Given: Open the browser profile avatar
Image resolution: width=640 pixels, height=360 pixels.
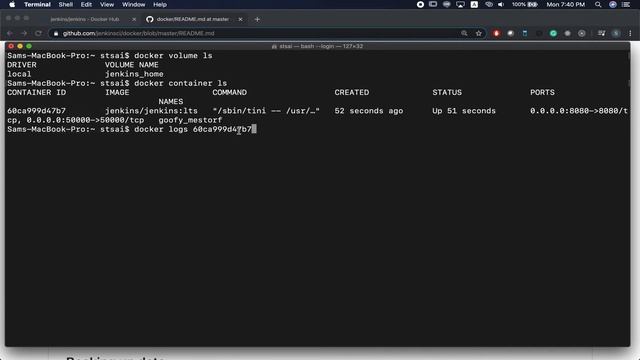Looking at the screenshot, I should point(616,33).
